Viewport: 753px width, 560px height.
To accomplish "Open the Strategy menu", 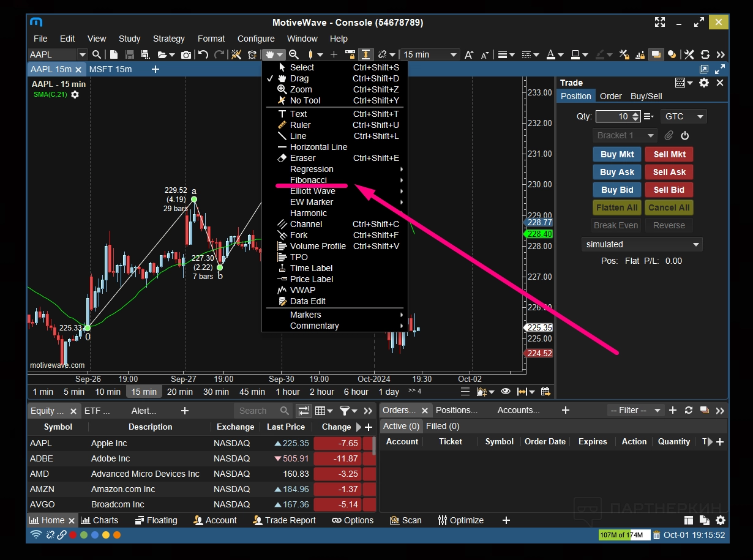I will pyautogui.click(x=169, y=39).
